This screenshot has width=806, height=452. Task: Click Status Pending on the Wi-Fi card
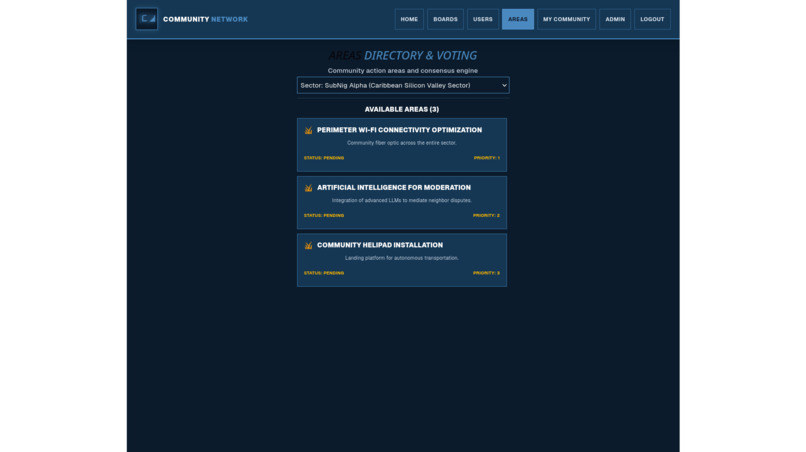[324, 158]
